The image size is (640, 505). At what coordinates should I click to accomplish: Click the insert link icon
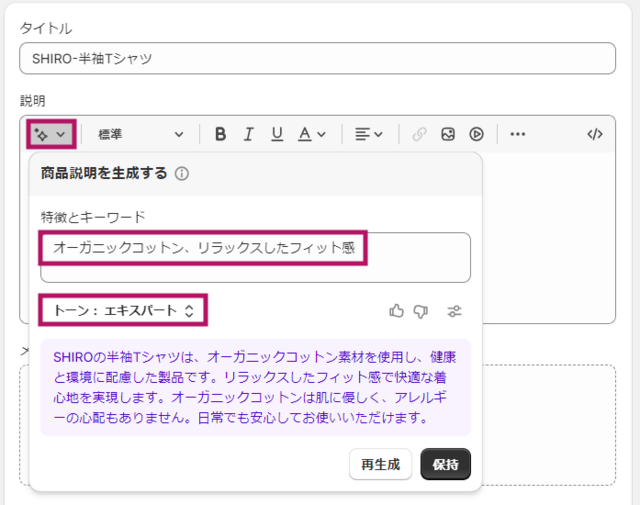click(x=419, y=134)
